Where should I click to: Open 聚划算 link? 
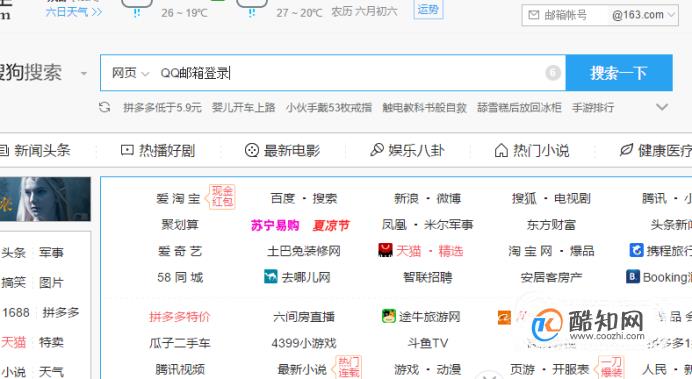(x=180, y=225)
